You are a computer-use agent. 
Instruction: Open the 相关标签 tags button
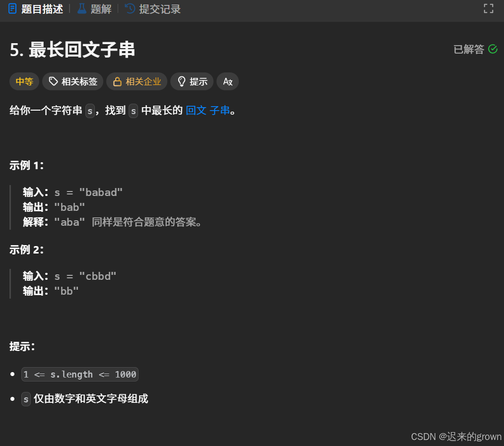point(72,81)
